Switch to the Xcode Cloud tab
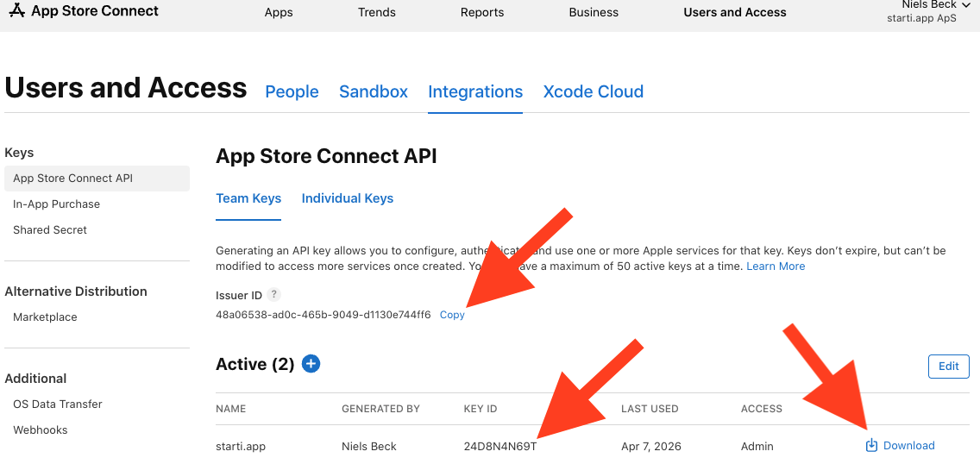Screen dimensions: 980x464 [x=594, y=91]
